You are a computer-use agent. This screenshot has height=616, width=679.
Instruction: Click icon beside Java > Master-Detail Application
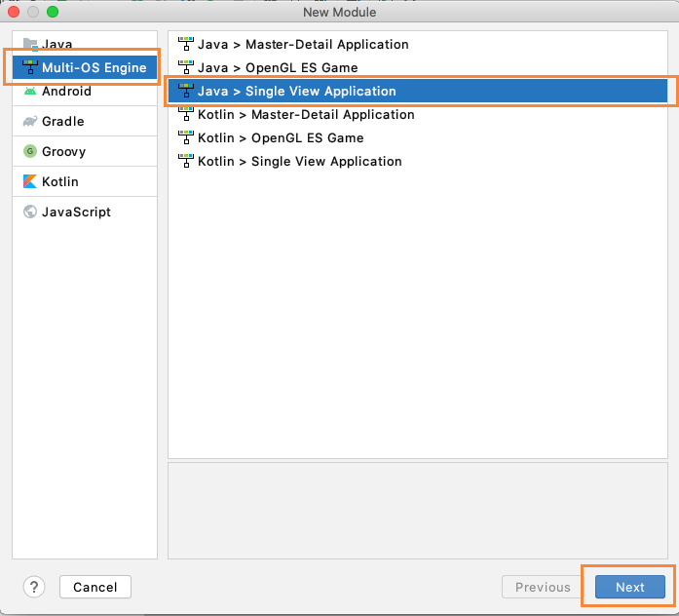[186, 44]
